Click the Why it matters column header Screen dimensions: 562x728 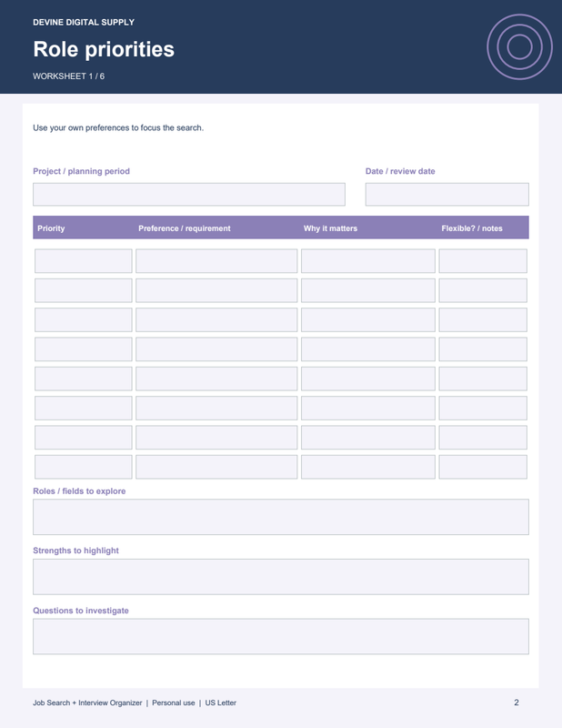(330, 228)
